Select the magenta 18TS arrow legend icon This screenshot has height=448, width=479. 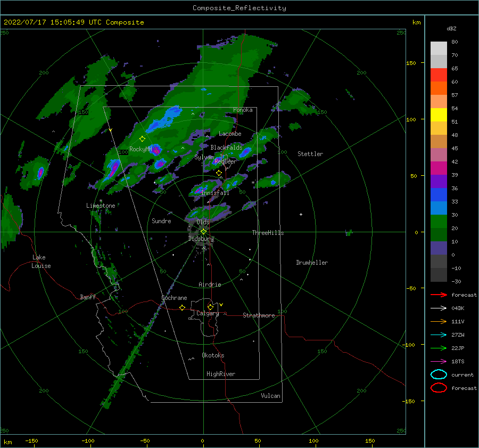coord(439,362)
